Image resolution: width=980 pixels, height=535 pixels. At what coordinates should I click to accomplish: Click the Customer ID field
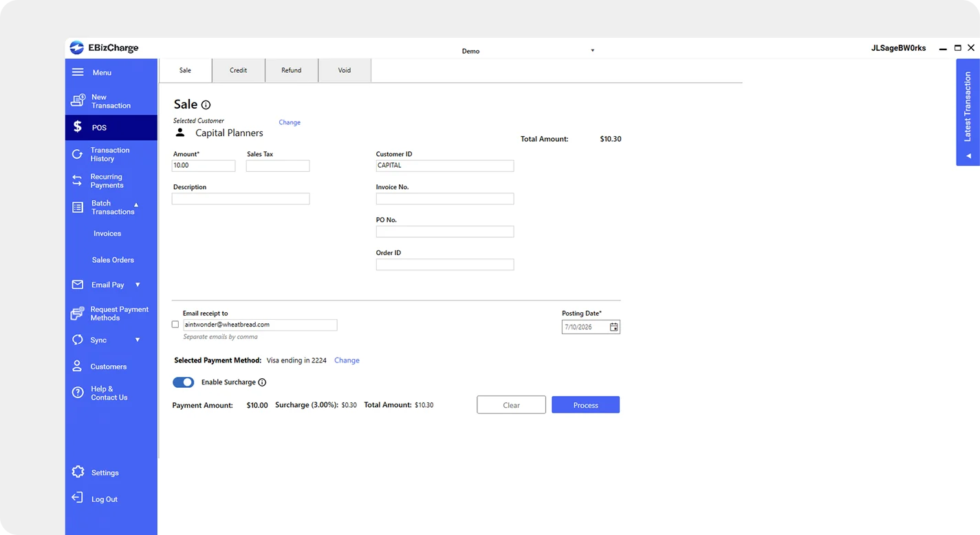[x=445, y=166]
